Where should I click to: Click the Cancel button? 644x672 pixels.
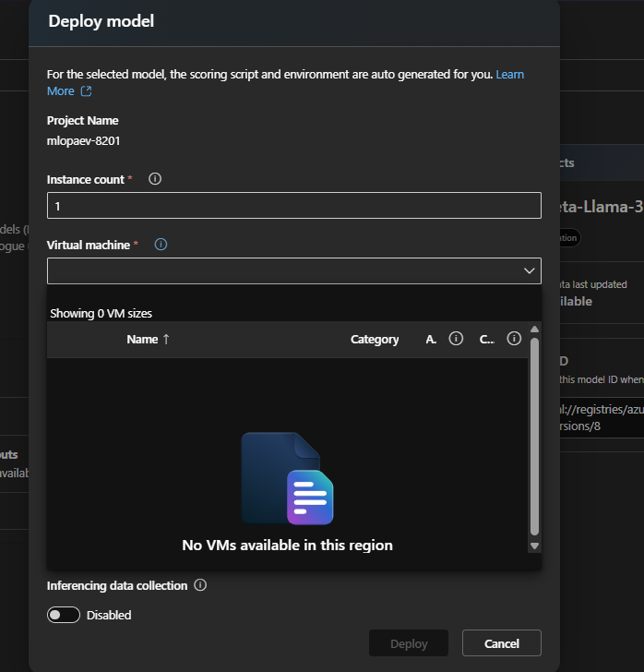[502, 642]
